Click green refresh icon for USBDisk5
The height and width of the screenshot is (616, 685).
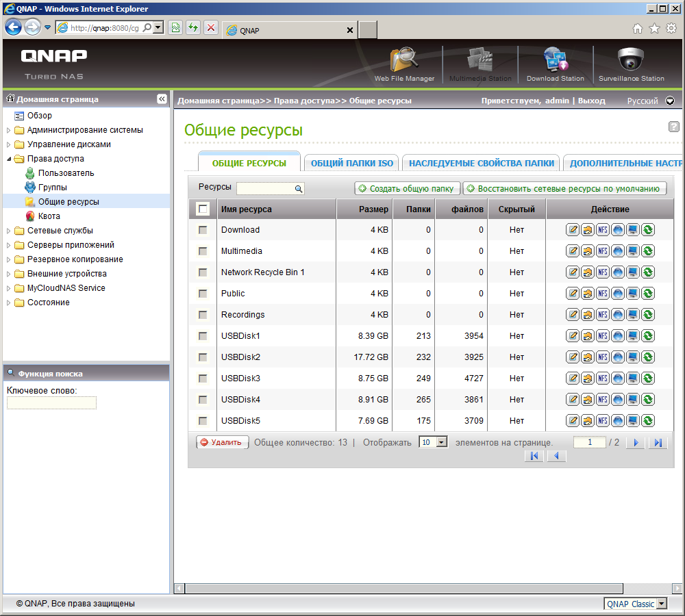(x=648, y=421)
